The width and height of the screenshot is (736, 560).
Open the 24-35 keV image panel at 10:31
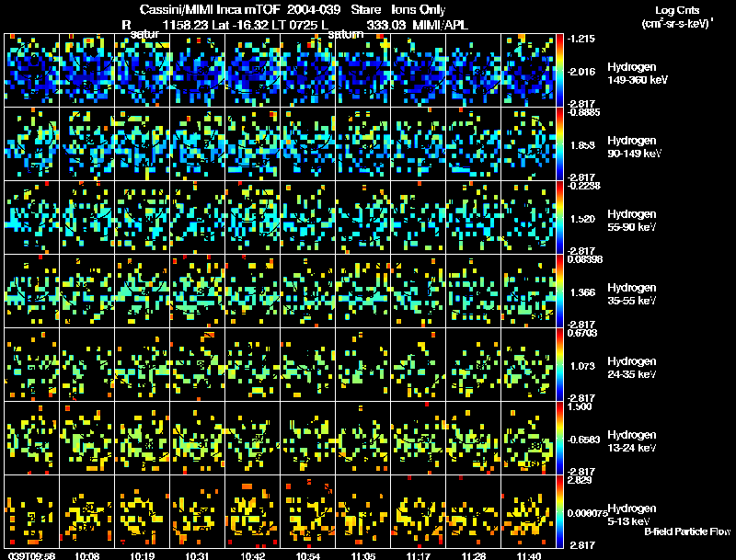(198, 365)
